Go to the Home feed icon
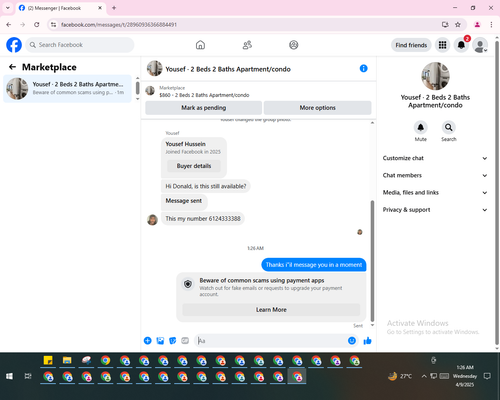This screenshot has height=400, width=500. pyautogui.click(x=200, y=45)
